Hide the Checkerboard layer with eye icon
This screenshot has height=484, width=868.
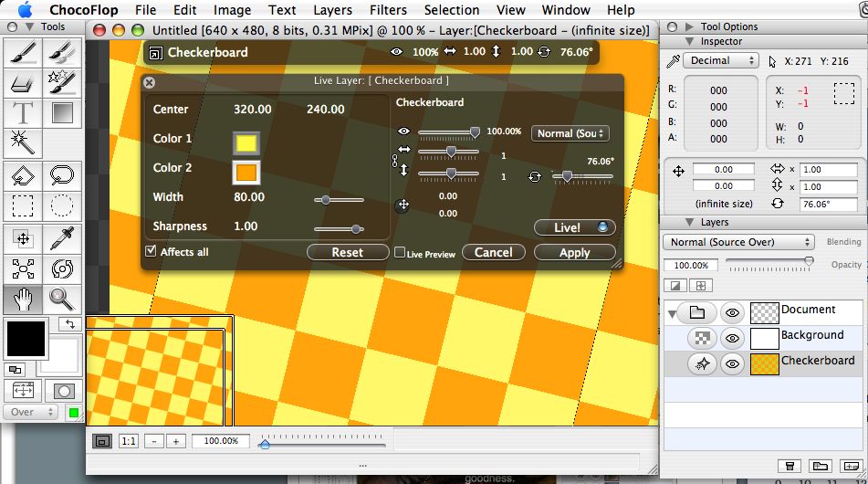(731, 363)
